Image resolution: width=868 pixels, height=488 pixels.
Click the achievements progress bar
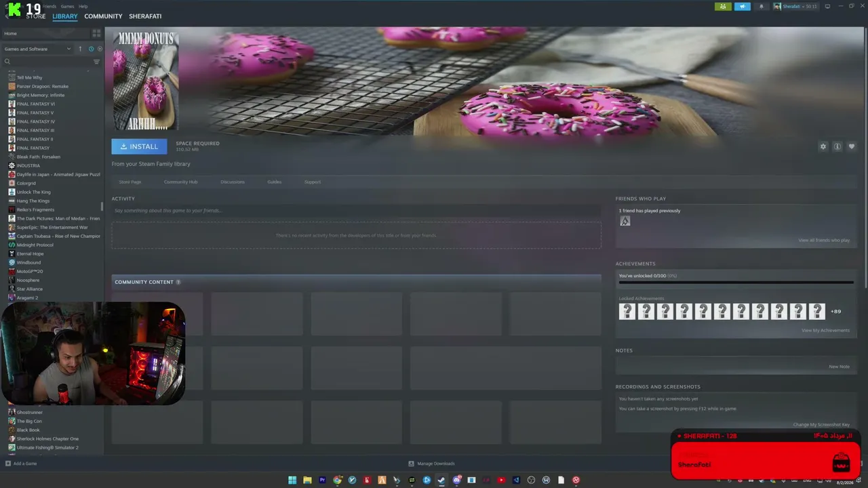(x=736, y=282)
